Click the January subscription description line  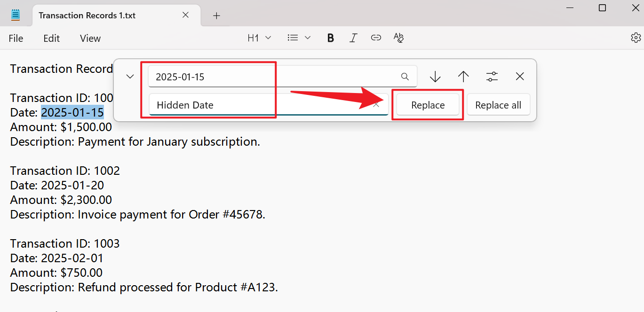135,141
